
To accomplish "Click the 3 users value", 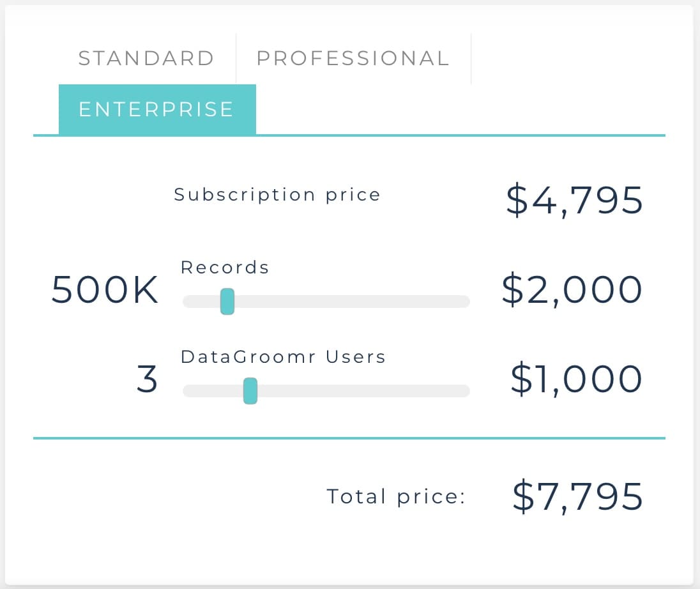I will pos(146,379).
